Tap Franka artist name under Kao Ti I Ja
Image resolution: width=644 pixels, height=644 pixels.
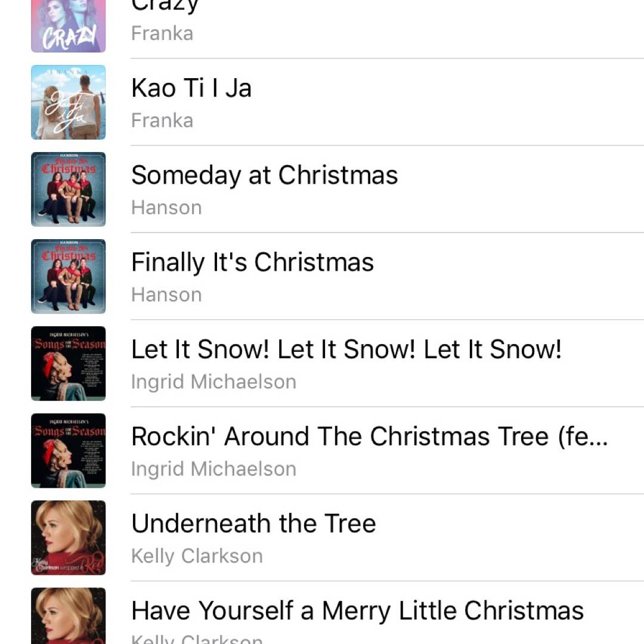point(162,120)
